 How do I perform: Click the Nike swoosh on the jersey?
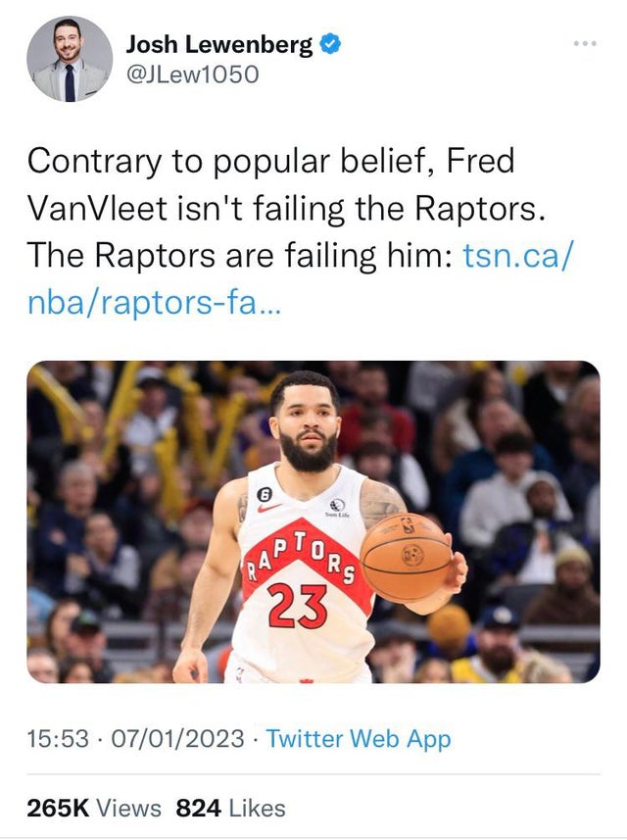(x=270, y=510)
